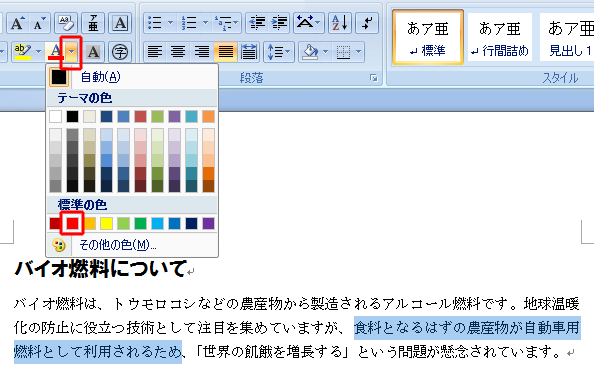The height and width of the screenshot is (388, 594).
Task: Click the distributed alignment icon
Action: (249, 52)
